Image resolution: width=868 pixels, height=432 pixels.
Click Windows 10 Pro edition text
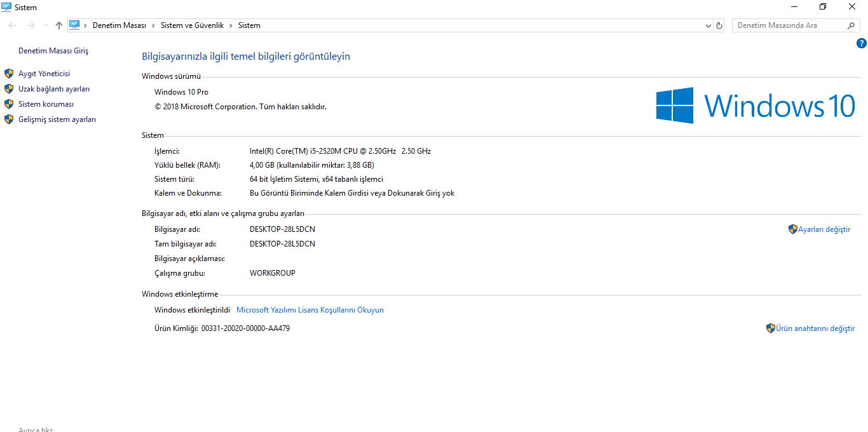point(181,92)
